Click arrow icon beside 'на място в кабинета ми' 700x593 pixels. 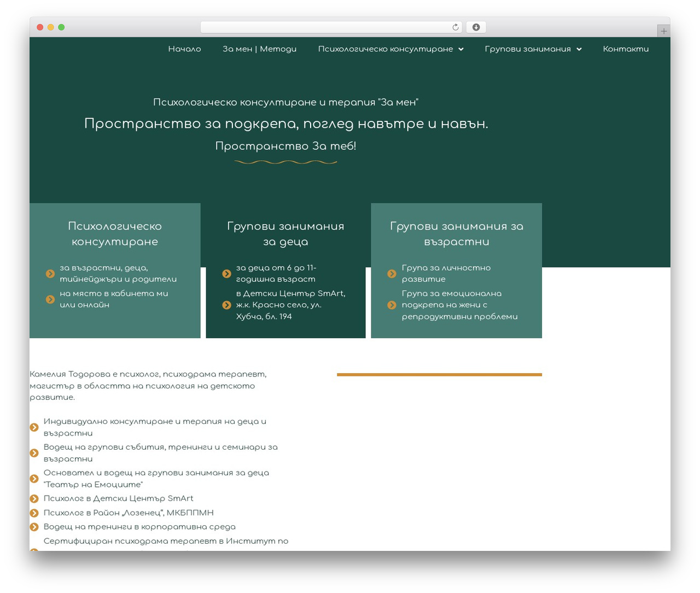click(x=50, y=299)
